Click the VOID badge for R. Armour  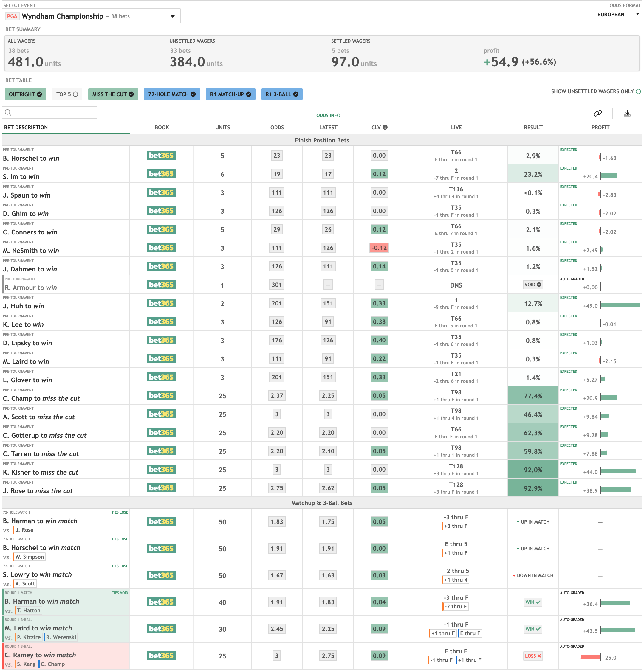pyautogui.click(x=533, y=285)
